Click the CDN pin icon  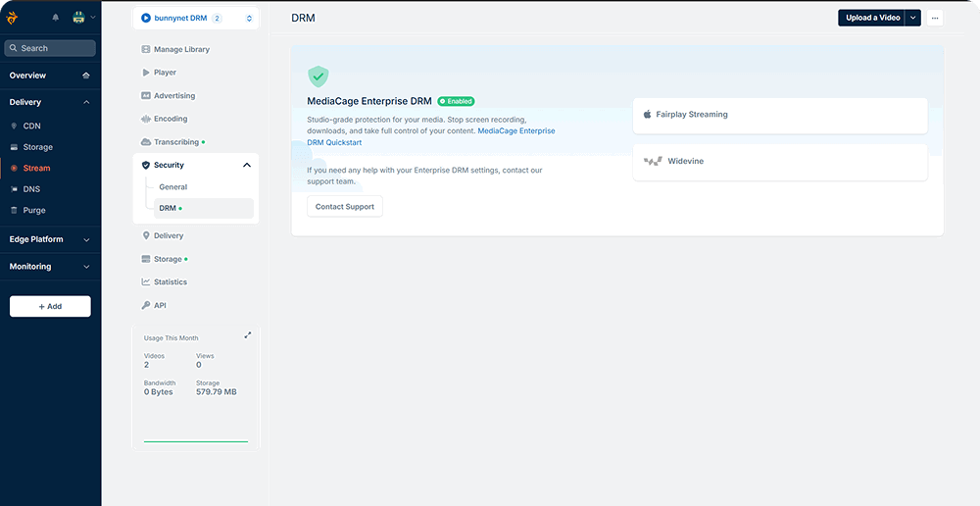15,126
